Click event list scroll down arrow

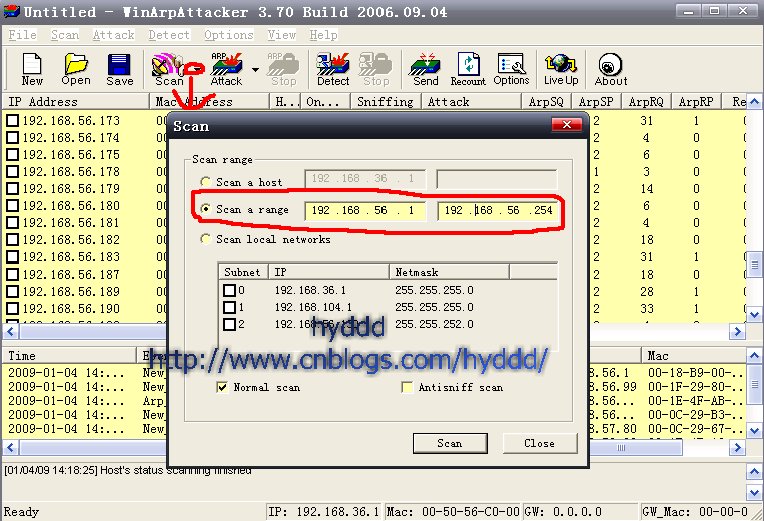[x=754, y=430]
